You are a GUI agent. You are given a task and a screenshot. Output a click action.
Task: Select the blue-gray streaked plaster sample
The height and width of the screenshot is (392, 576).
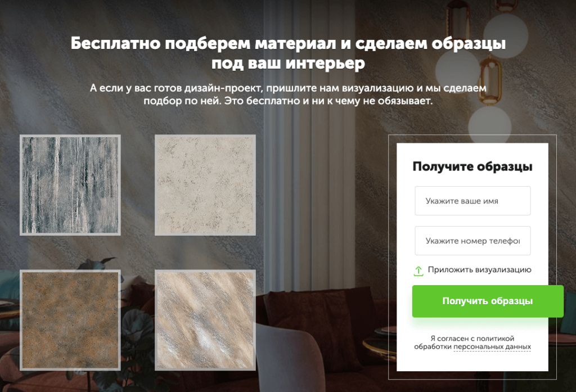[70, 185]
